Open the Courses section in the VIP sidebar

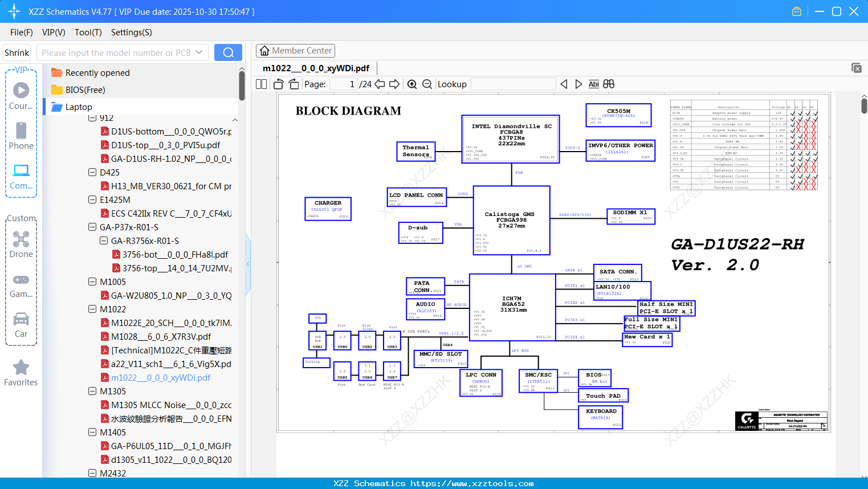click(21, 96)
